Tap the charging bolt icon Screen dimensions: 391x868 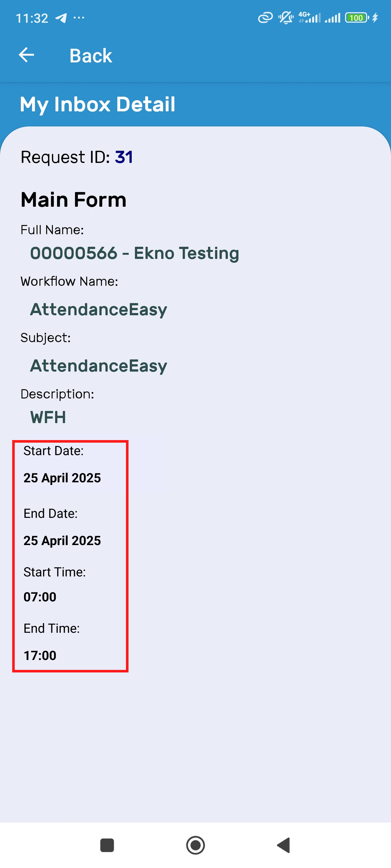[375, 18]
